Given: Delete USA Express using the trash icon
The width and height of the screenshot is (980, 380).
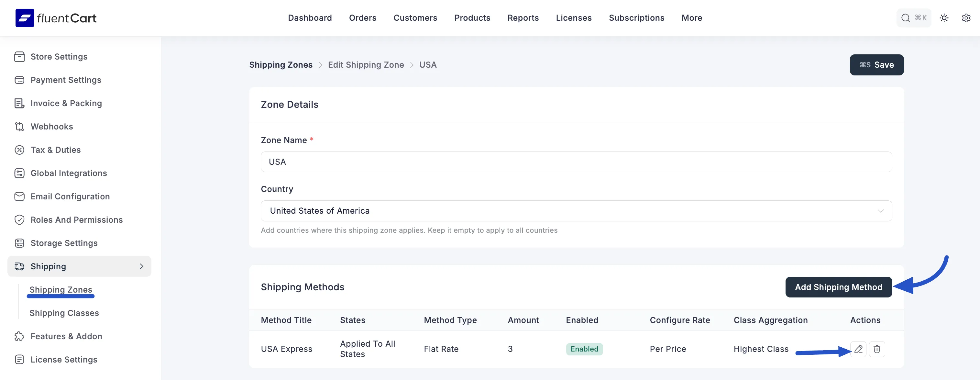Looking at the screenshot, I should (877, 349).
